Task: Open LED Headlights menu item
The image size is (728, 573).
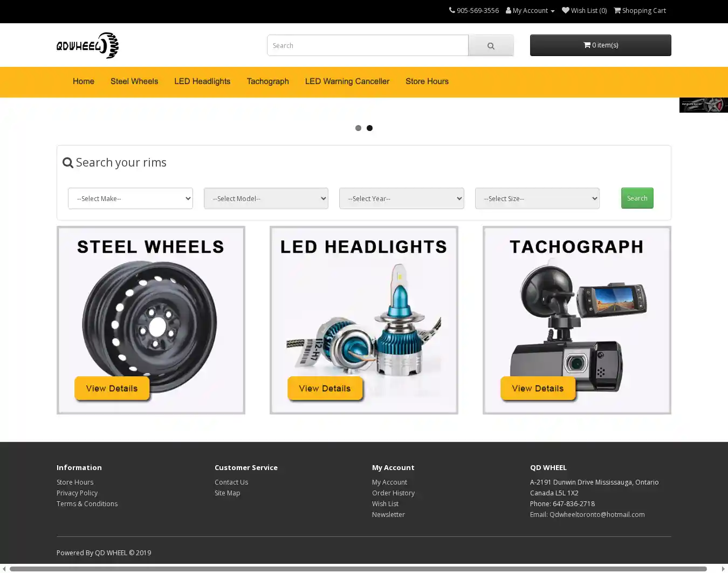Action: (x=202, y=81)
